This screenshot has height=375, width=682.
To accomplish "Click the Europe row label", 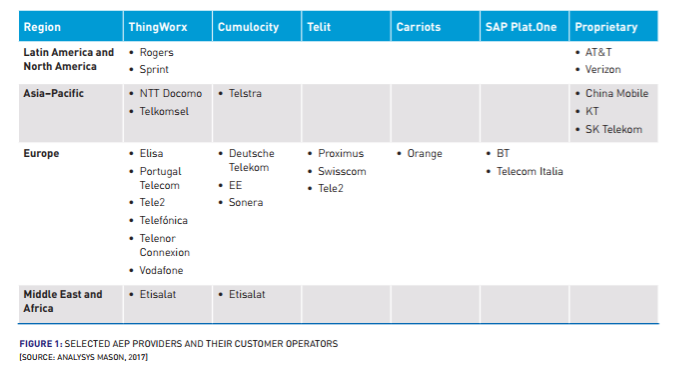I will 41,154.
